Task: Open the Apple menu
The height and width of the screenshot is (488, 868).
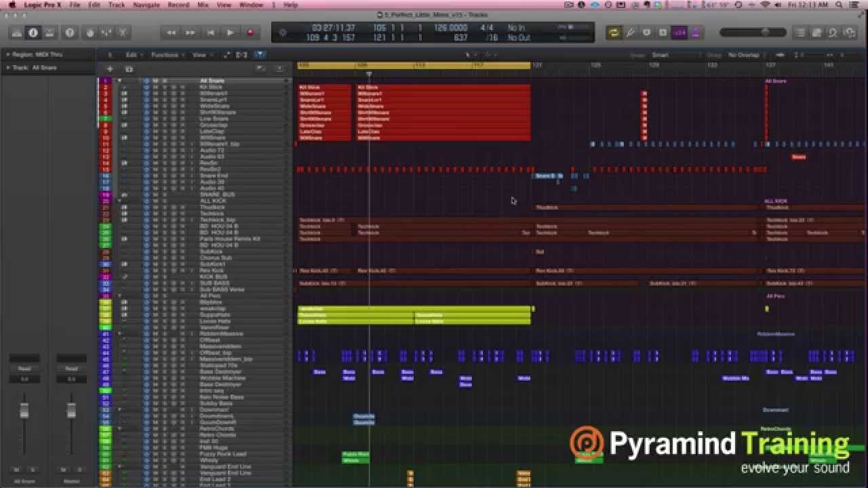Action: click(x=12, y=5)
